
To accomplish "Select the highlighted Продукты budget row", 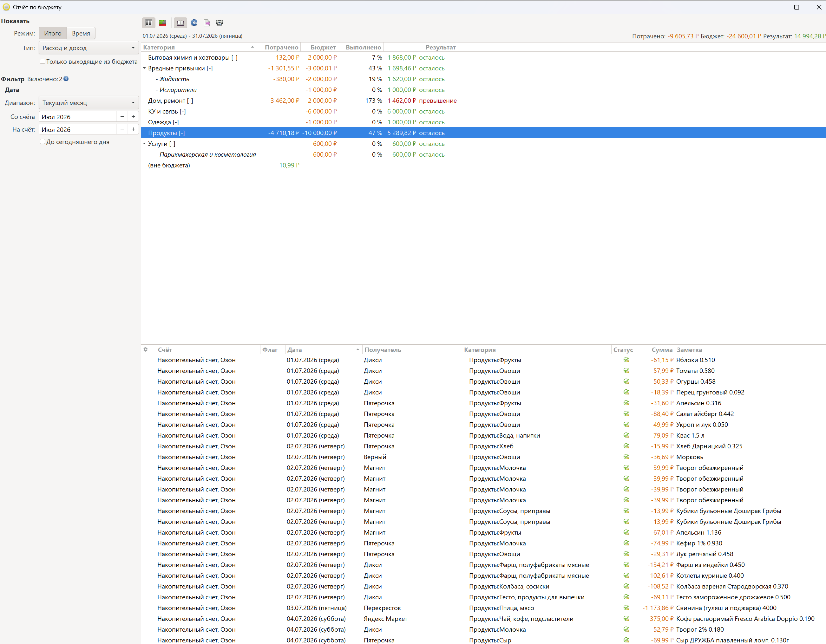I will click(483, 133).
